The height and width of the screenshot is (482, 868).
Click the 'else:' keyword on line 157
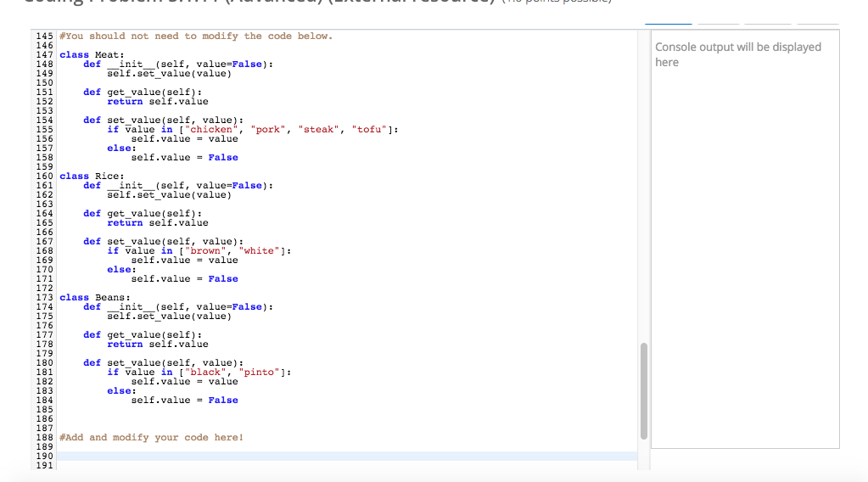(122, 148)
